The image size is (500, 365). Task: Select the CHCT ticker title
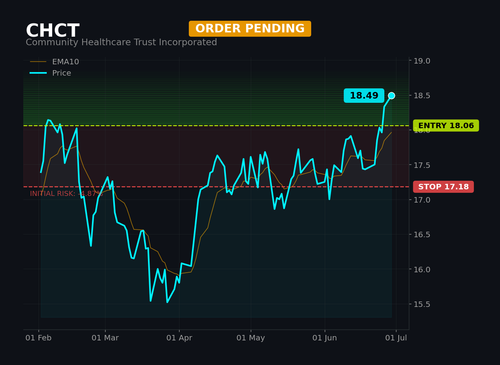tap(53, 31)
